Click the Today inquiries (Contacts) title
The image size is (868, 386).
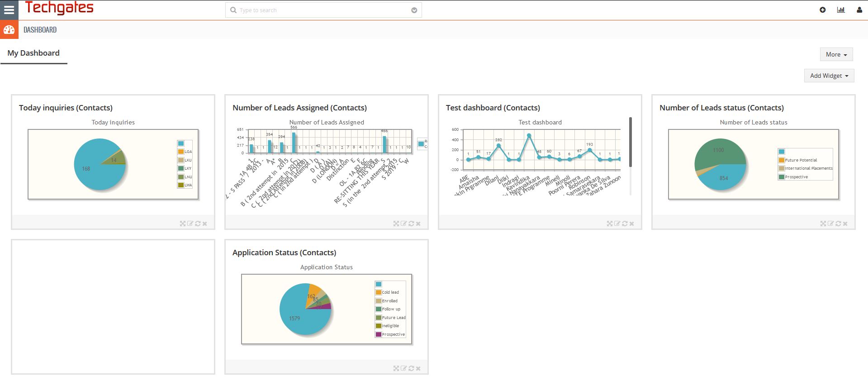(x=66, y=108)
